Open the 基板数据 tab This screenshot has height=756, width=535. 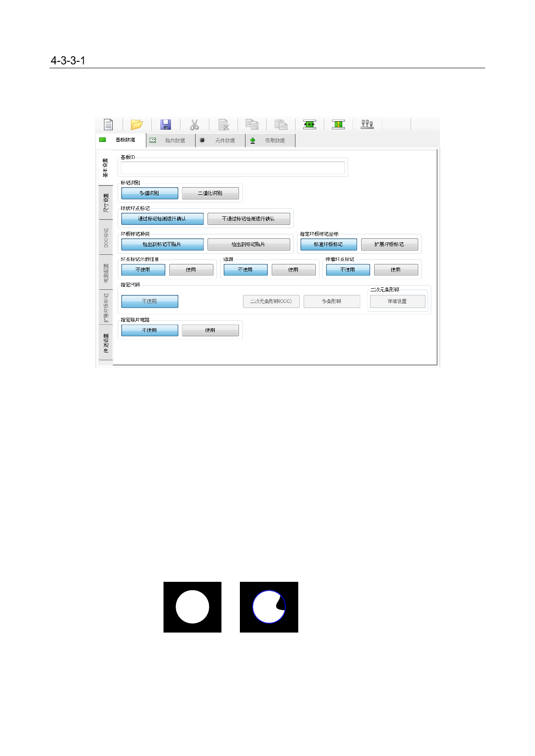121,140
